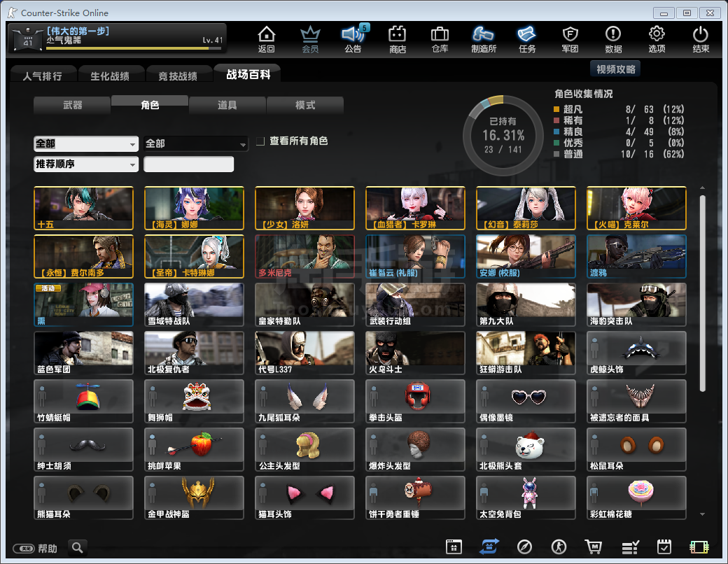The height and width of the screenshot is (564, 728).
Task: Select the 舞狮帽 item card
Action: pyautogui.click(x=194, y=402)
